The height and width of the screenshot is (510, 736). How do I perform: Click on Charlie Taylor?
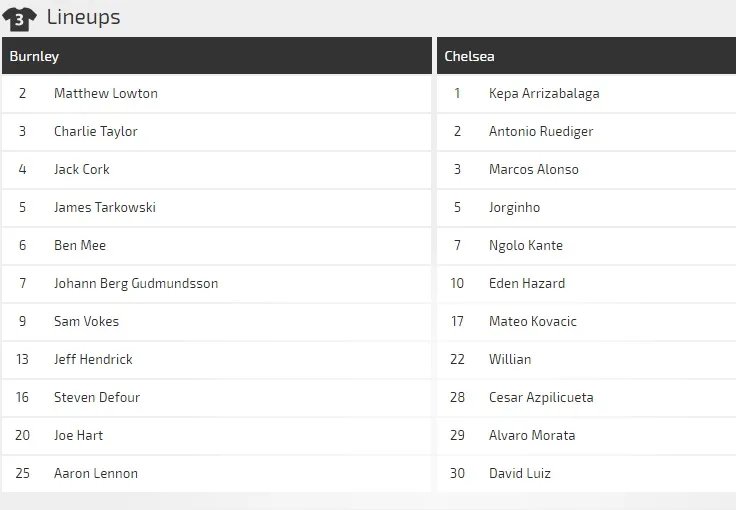point(96,132)
